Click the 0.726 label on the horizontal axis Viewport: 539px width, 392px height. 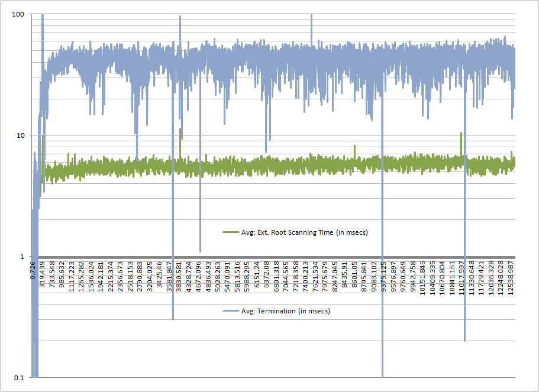point(34,270)
